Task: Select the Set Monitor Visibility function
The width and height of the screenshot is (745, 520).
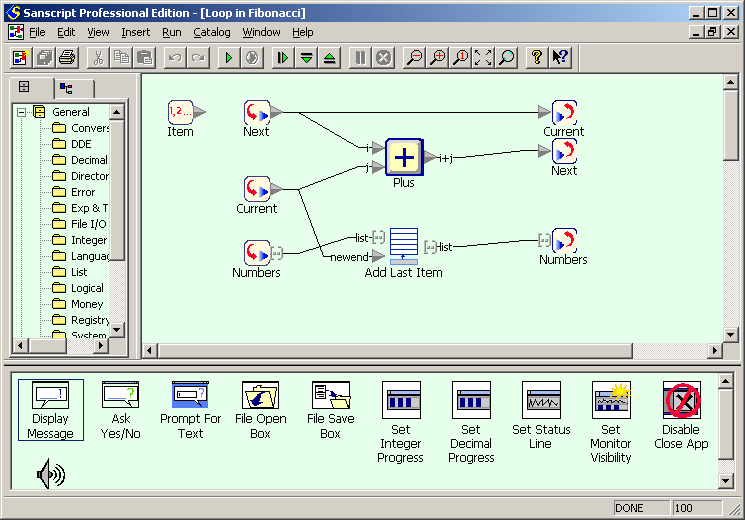Action: click(x=611, y=423)
